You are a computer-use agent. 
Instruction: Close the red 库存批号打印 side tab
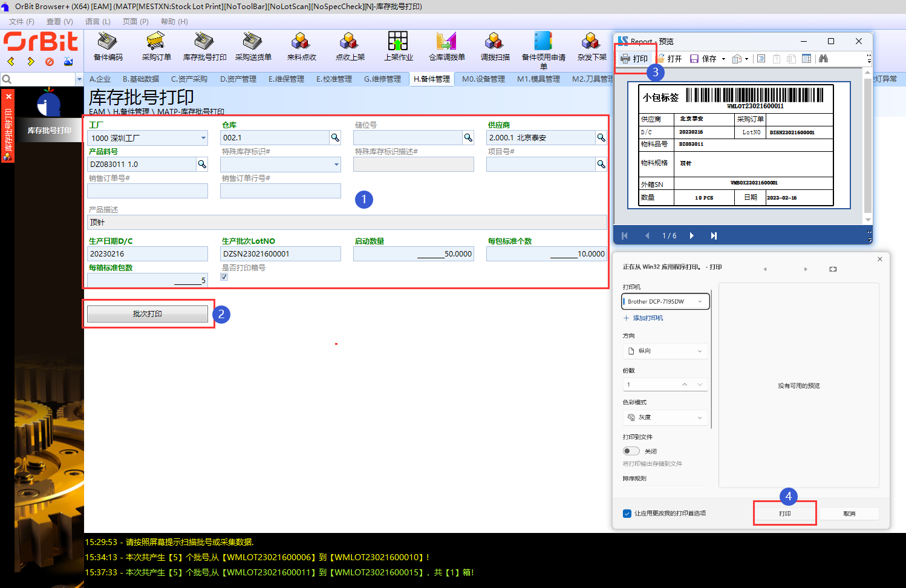click(8, 96)
